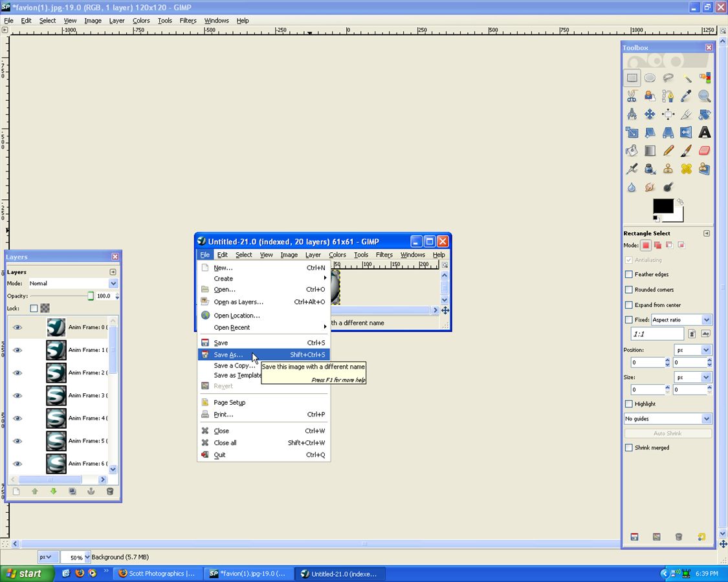Select the Text tool
This screenshot has width=728, height=582.
pyautogui.click(x=704, y=133)
